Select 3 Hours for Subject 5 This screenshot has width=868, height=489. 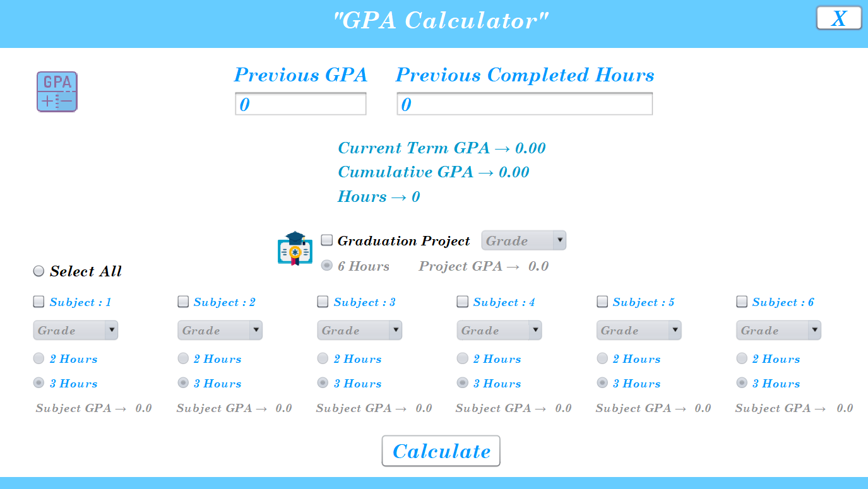pos(602,382)
